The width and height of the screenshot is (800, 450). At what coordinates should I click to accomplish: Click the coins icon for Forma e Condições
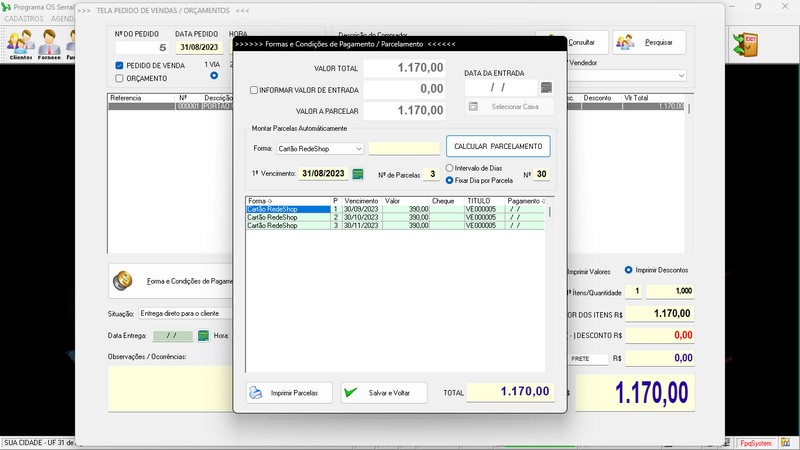click(x=123, y=281)
